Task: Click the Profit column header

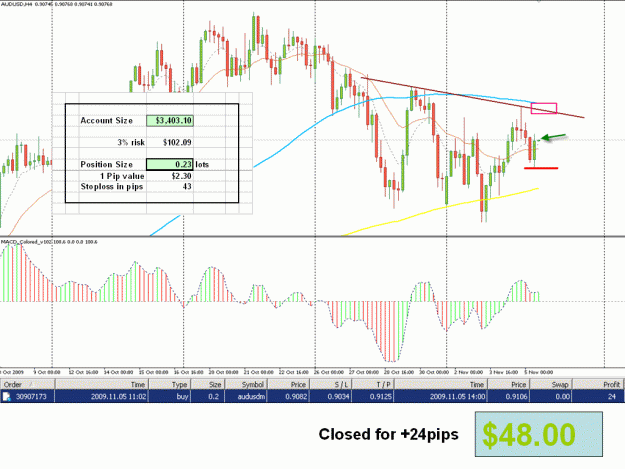Action: pyautogui.click(x=599, y=385)
